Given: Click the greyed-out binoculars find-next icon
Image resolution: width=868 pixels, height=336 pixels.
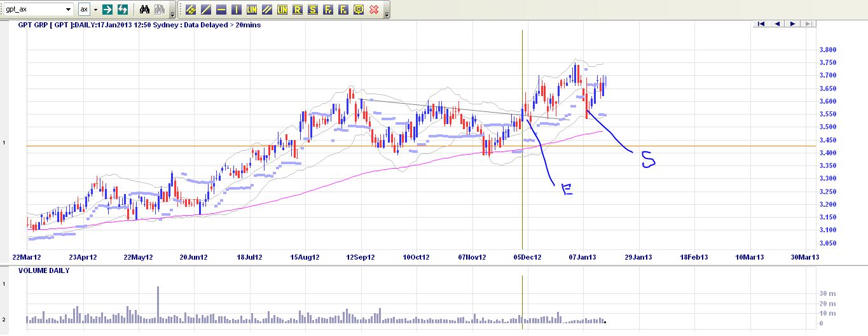Looking at the screenshot, I should 160,10.
